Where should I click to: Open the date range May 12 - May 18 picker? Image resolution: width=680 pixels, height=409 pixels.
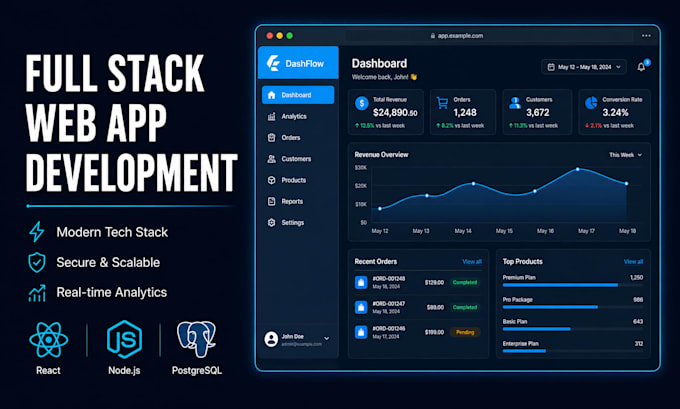pyautogui.click(x=584, y=67)
